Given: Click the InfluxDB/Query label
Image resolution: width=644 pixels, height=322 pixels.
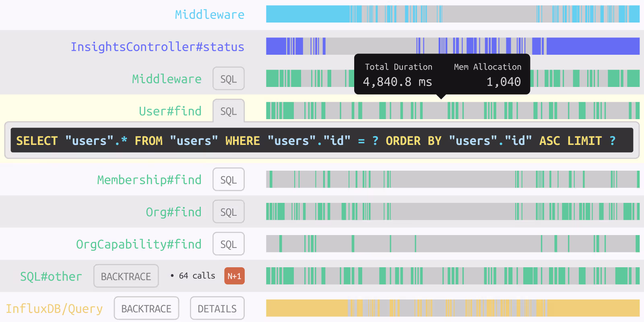Looking at the screenshot, I should (54, 308).
